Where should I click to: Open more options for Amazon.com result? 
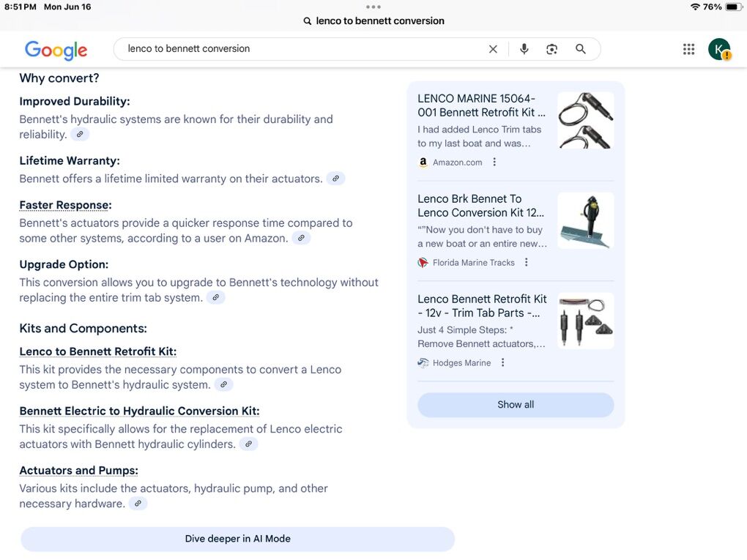pos(494,163)
